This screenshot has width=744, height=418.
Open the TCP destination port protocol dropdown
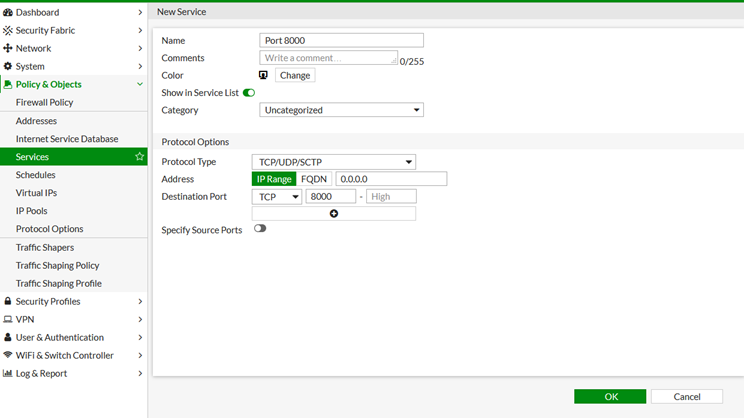tap(277, 196)
